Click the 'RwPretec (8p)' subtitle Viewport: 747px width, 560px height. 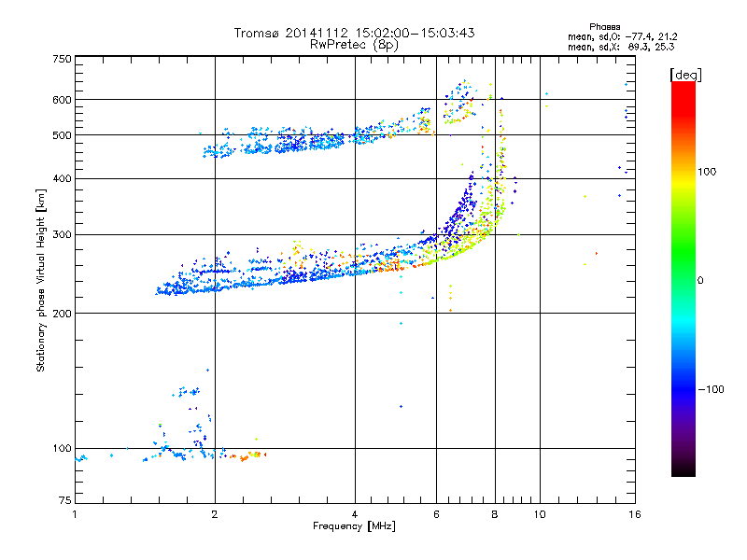coord(354,45)
